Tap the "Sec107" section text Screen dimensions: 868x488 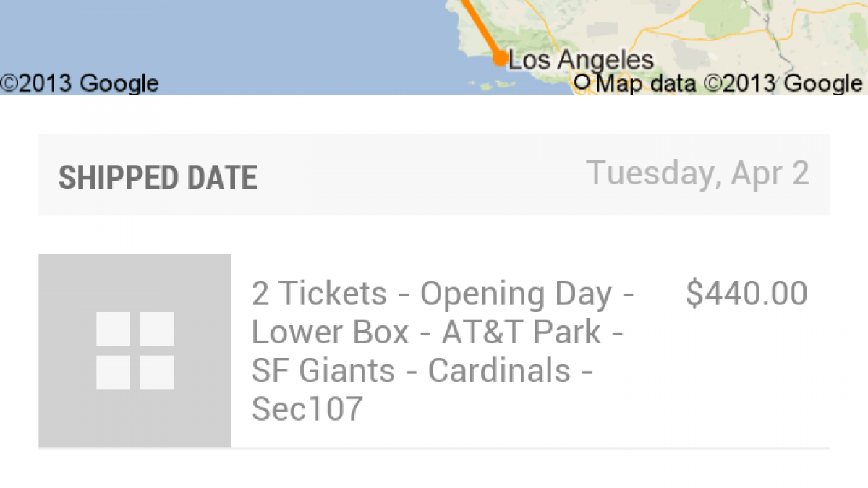point(307,409)
